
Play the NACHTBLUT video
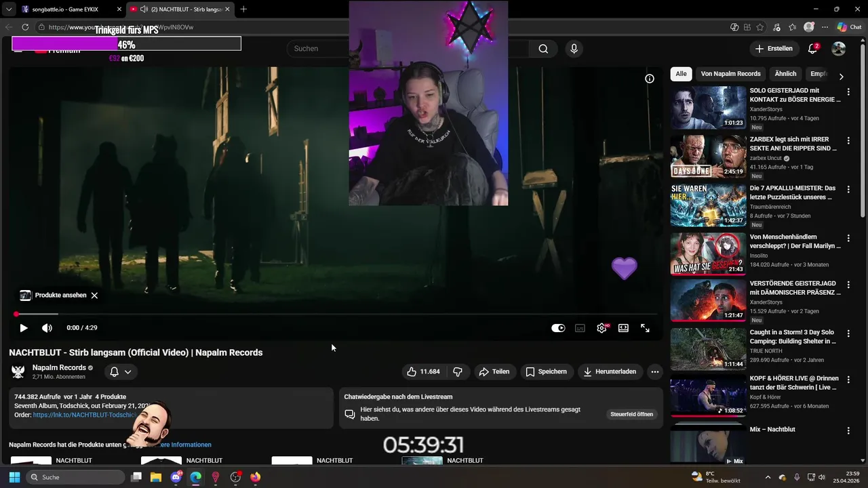coord(23,328)
